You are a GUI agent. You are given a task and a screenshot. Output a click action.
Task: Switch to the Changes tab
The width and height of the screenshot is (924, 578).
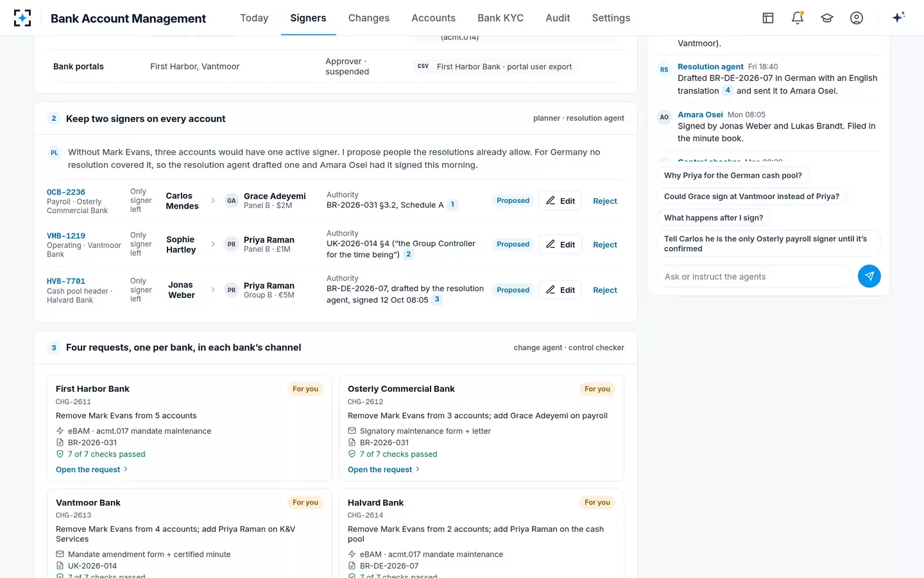369,18
